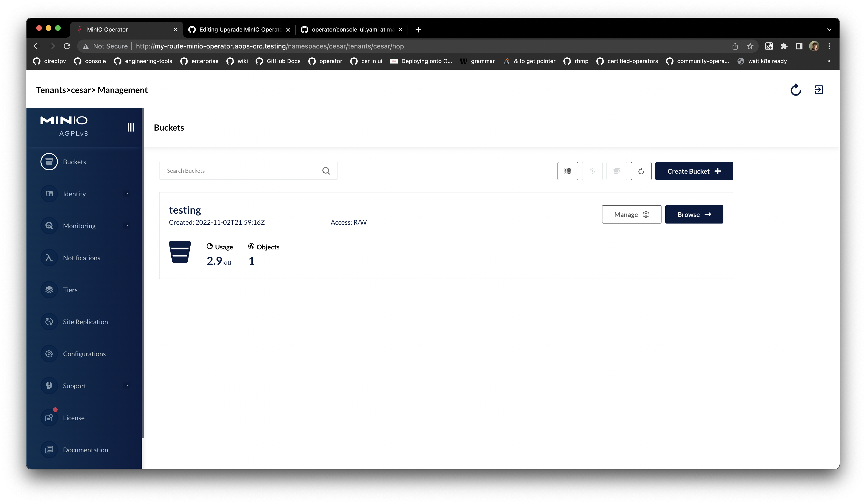Open the wait k8s ready bookmark
Screen dimensions: 866x504
tap(762, 61)
